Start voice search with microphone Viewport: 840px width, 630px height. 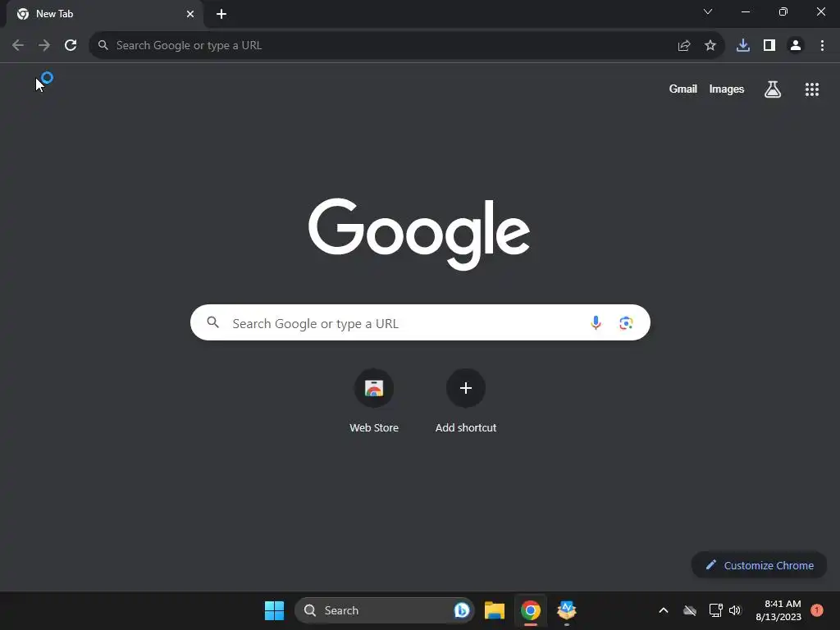[596, 322]
